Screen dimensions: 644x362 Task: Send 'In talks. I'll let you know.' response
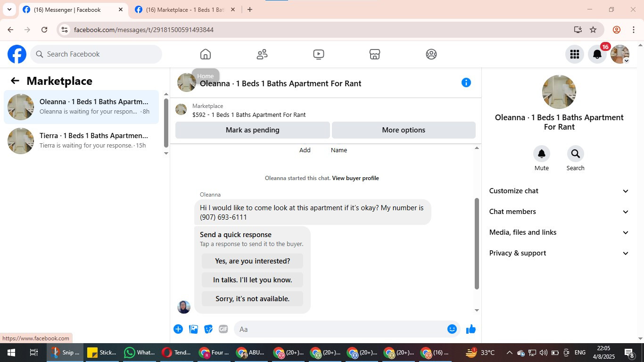pos(253,280)
